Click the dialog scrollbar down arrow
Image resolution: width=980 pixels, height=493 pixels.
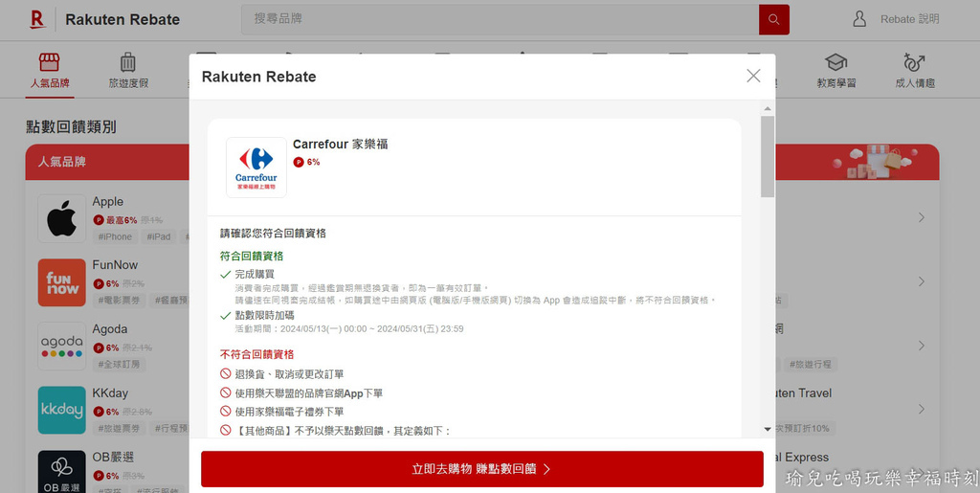click(768, 429)
